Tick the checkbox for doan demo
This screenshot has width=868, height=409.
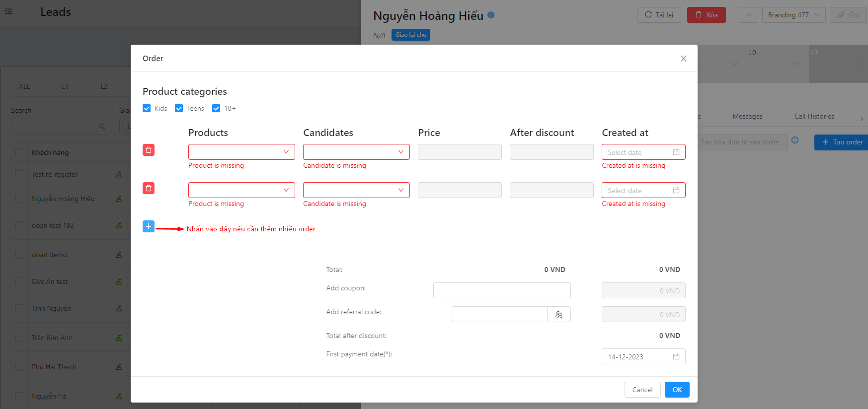pyautogui.click(x=19, y=255)
